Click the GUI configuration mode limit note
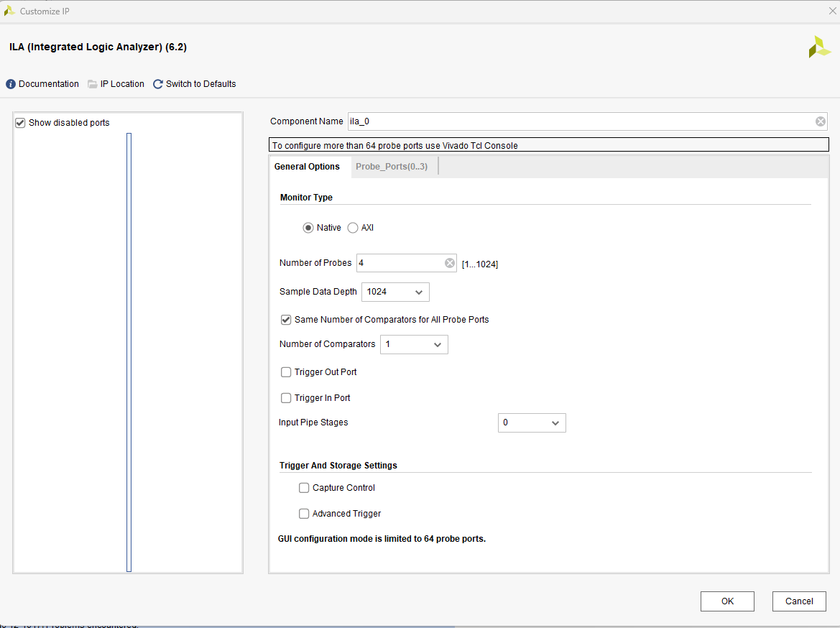This screenshot has width=840, height=628. [x=382, y=539]
